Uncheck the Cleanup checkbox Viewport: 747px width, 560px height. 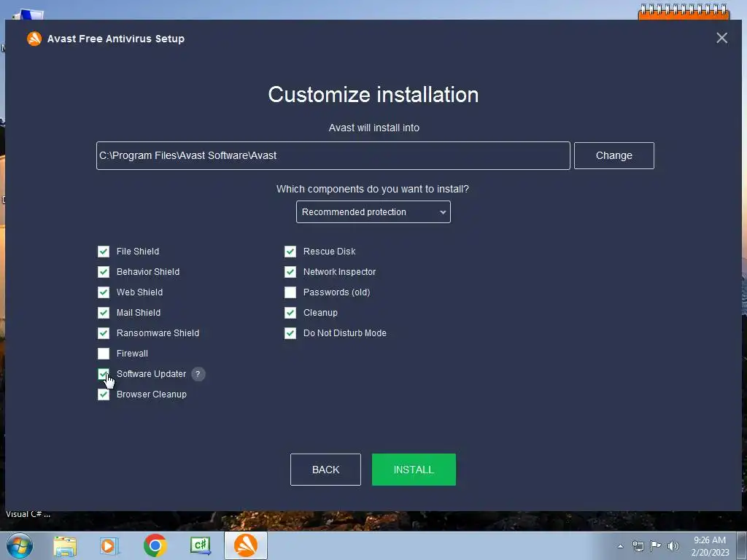coord(290,313)
